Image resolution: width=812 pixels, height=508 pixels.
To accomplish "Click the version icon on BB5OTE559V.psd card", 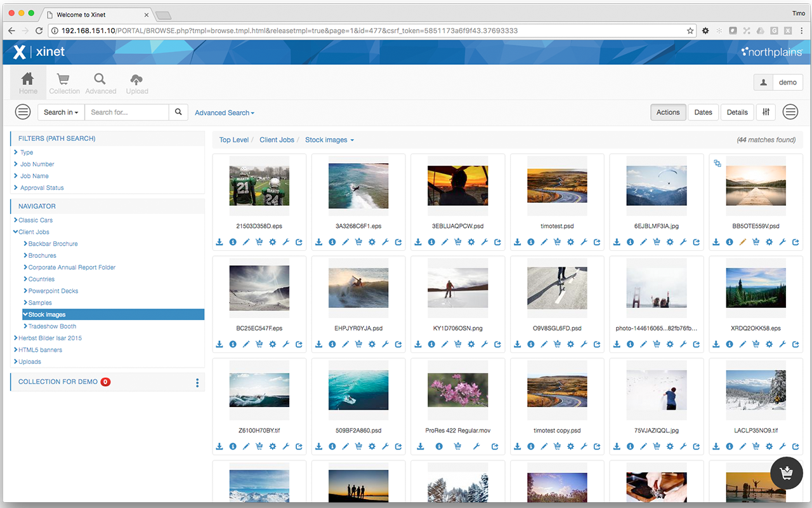I will [717, 163].
